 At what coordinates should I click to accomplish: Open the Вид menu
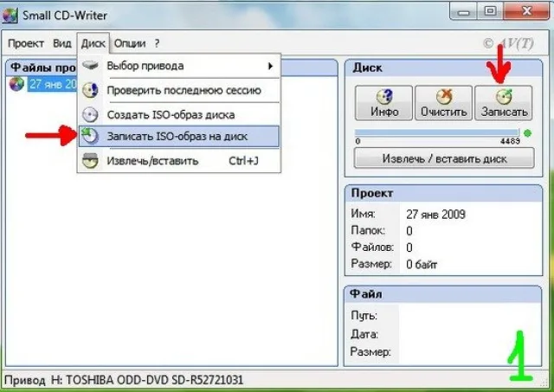coord(62,43)
